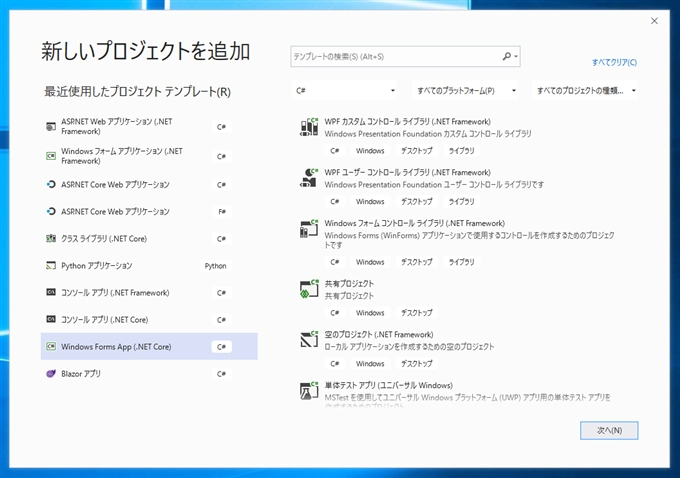Click the ライブラリ tag under WPF User Control Library

coord(461,201)
